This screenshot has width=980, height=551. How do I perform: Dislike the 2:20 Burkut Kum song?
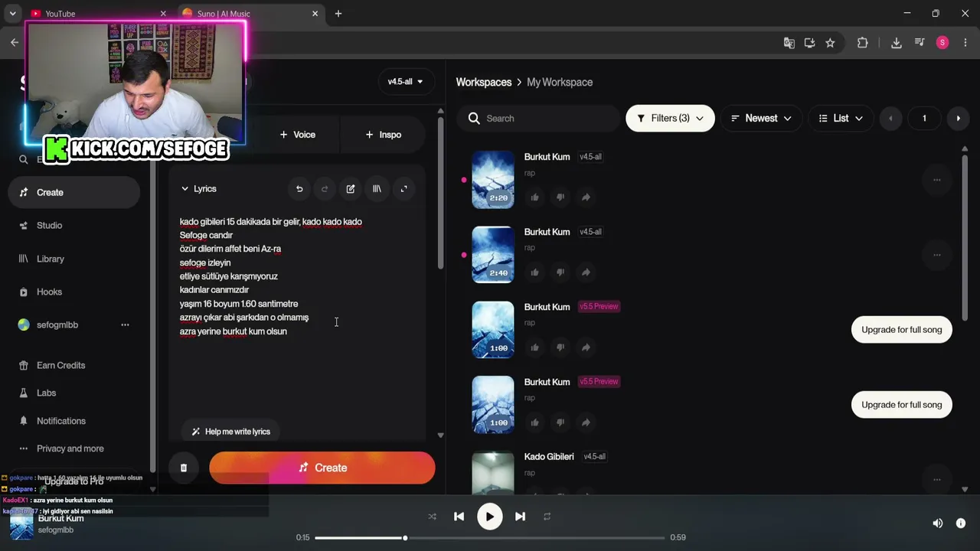(560, 197)
